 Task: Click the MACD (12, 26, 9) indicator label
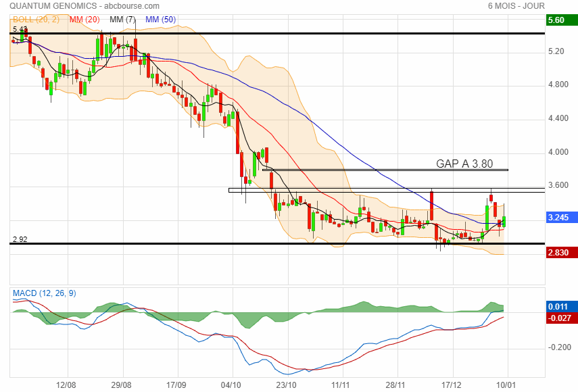coord(44,293)
